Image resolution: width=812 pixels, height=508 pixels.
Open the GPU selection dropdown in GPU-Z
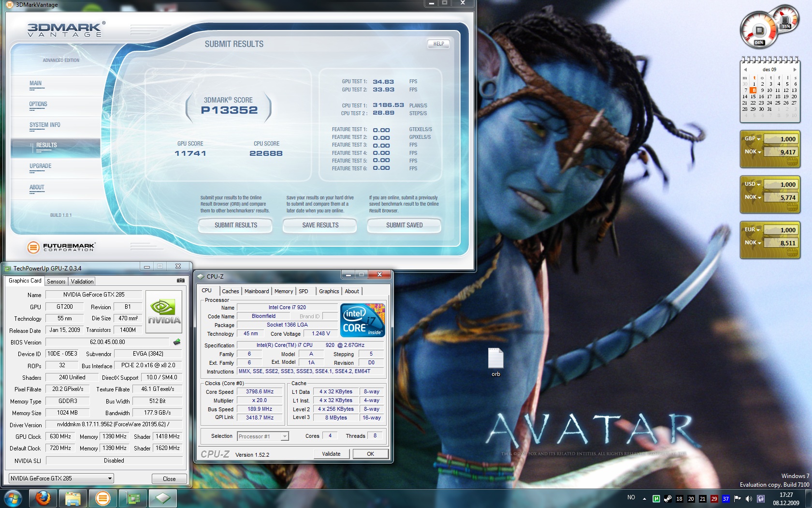pos(61,478)
